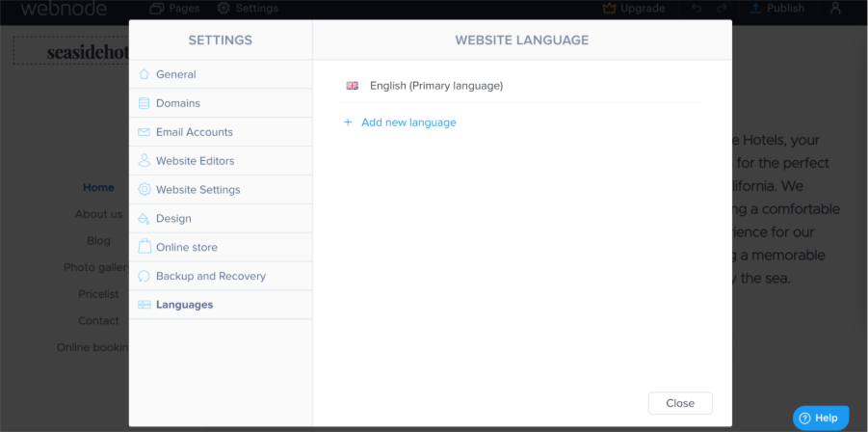868x432 pixels.
Task: Click the redo arrow icon
Action: [722, 9]
